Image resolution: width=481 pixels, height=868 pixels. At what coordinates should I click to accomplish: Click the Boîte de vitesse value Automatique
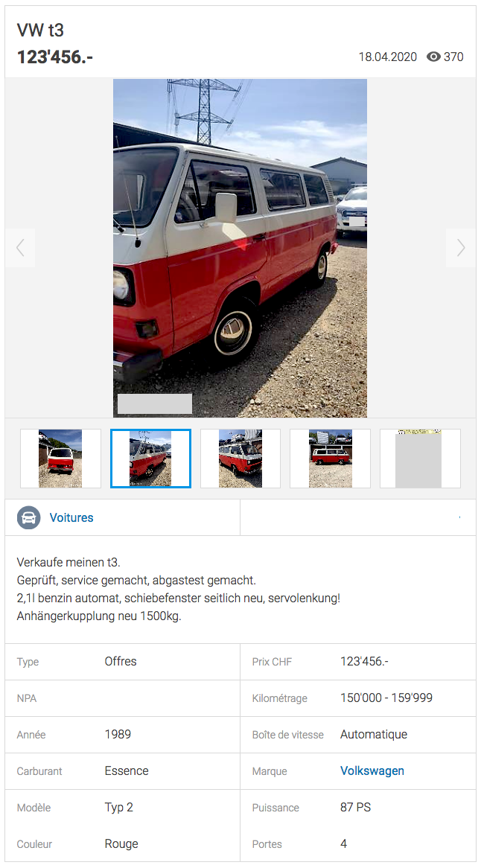pyautogui.click(x=374, y=734)
